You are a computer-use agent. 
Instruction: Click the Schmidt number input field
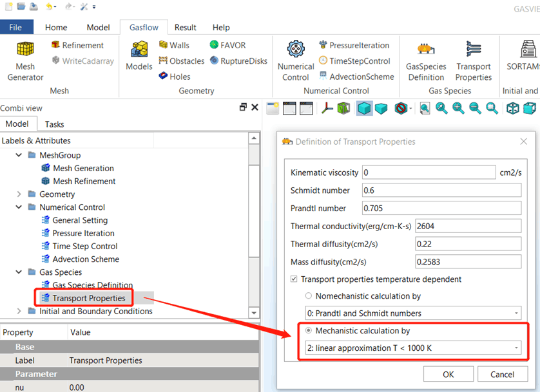coord(442,190)
